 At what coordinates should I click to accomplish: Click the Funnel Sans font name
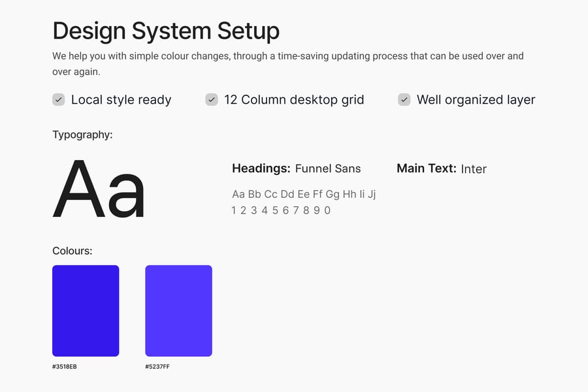click(328, 169)
